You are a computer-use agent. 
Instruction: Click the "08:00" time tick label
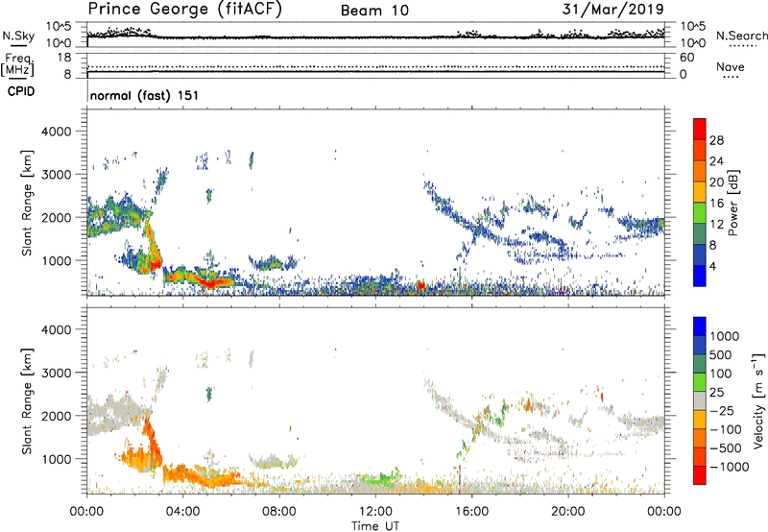tap(279, 512)
